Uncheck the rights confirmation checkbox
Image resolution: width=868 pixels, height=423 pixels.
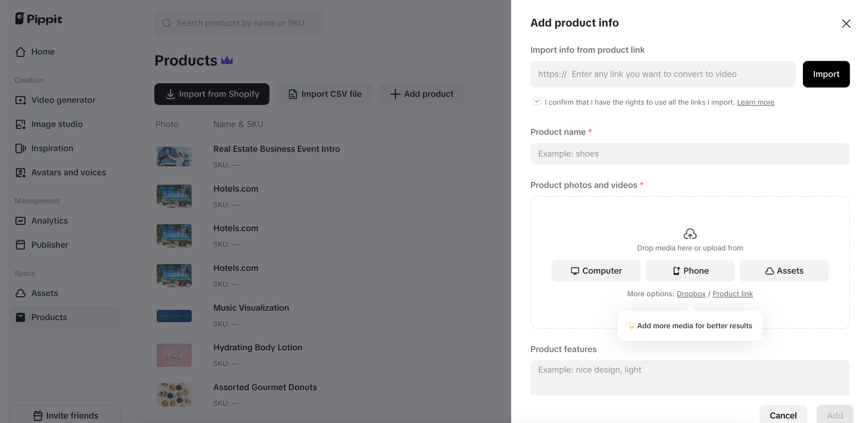536,101
